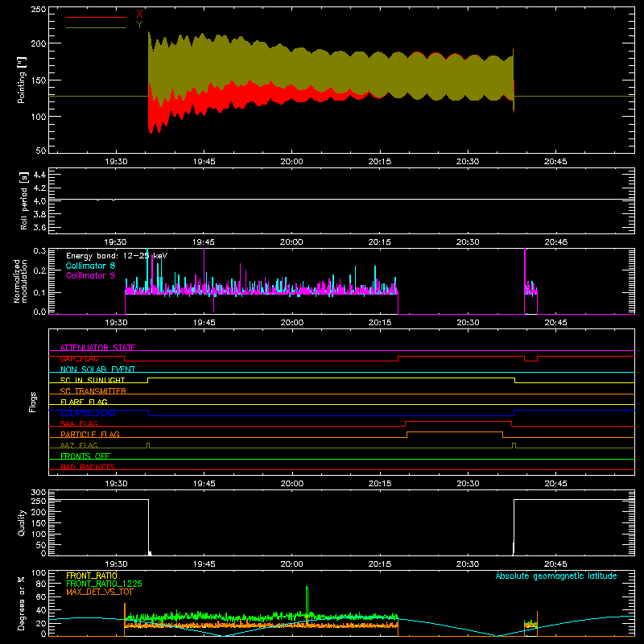Click the vertical Flags axis title
This screenshot has width=644, height=644.
(33, 402)
